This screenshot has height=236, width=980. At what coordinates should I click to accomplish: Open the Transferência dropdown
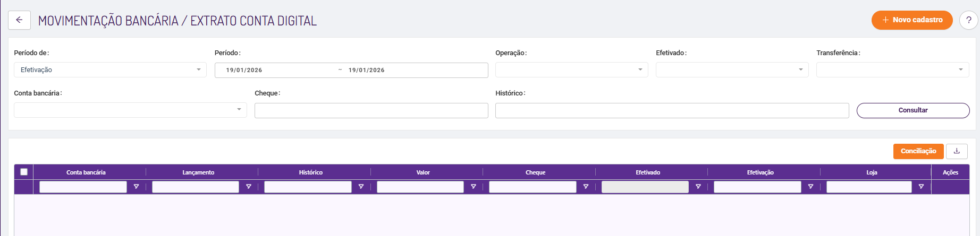pos(892,70)
